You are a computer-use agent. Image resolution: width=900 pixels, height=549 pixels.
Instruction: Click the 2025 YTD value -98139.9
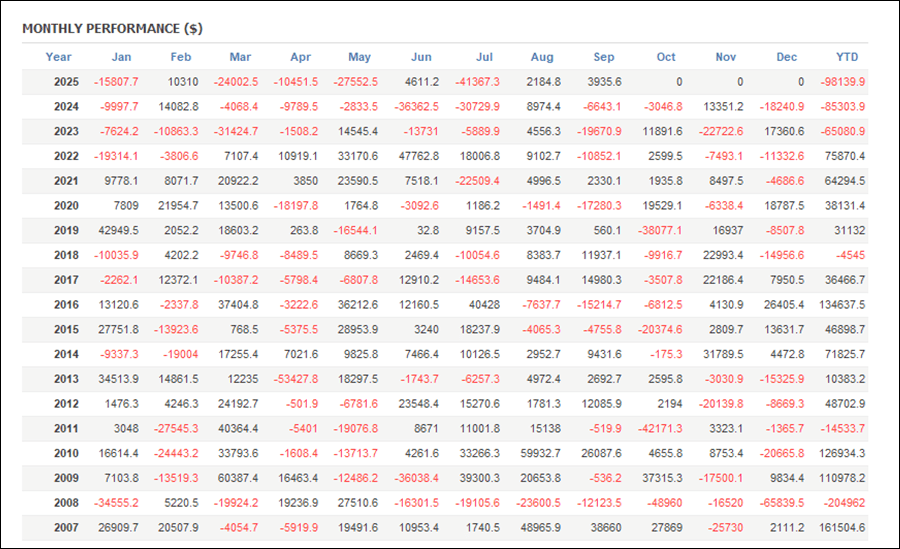click(842, 82)
